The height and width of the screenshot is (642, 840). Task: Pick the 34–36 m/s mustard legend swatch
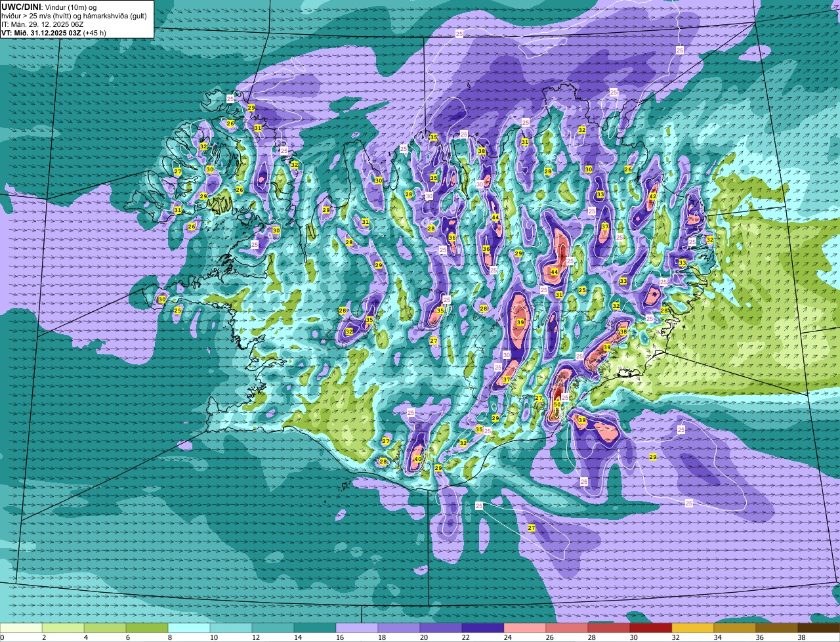click(735, 628)
